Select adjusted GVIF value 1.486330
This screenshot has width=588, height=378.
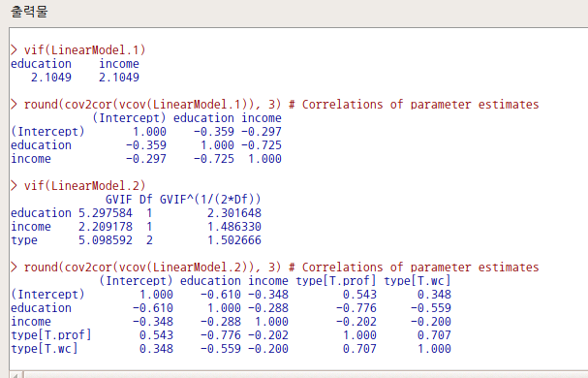click(x=234, y=227)
